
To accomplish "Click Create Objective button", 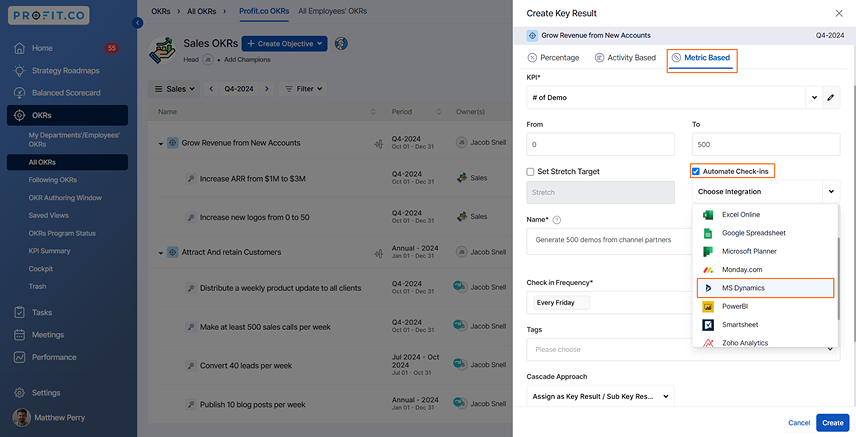I will coord(284,44).
